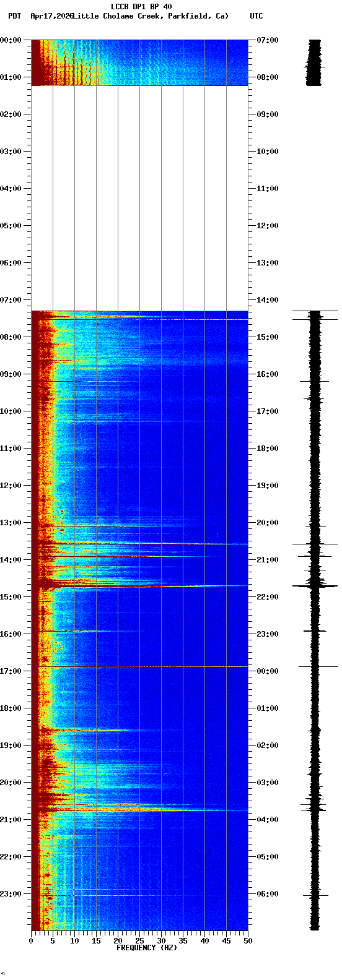
Task: Click the "UTC" timezone label
Action: (256, 16)
